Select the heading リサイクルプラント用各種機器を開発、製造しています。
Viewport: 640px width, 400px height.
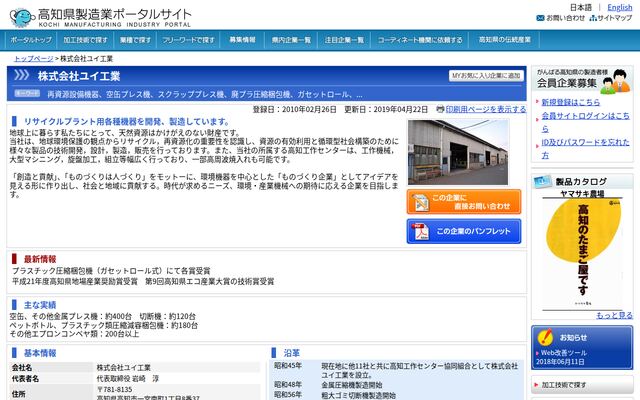point(127,122)
